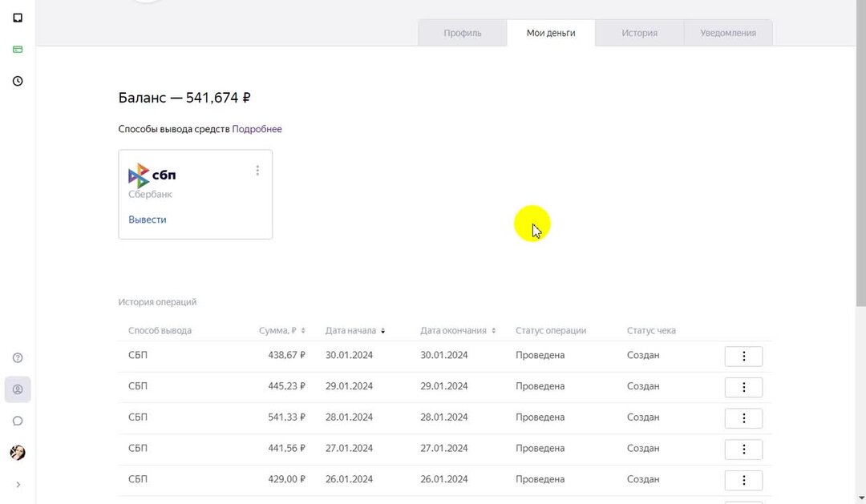Open actions menu for 429,00 ₽ operation
Image resolution: width=866 pixels, height=504 pixels.
743,480
